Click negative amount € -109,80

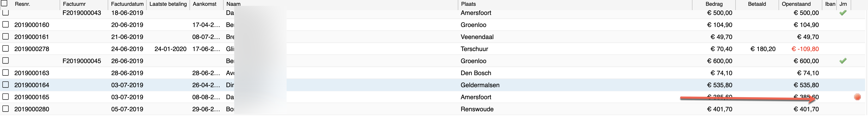pyautogui.click(x=805, y=49)
